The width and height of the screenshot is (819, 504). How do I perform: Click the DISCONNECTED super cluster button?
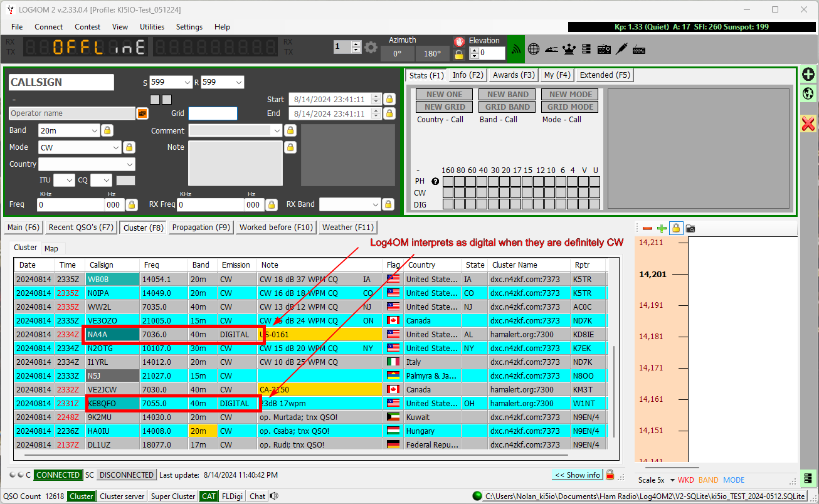click(x=127, y=475)
